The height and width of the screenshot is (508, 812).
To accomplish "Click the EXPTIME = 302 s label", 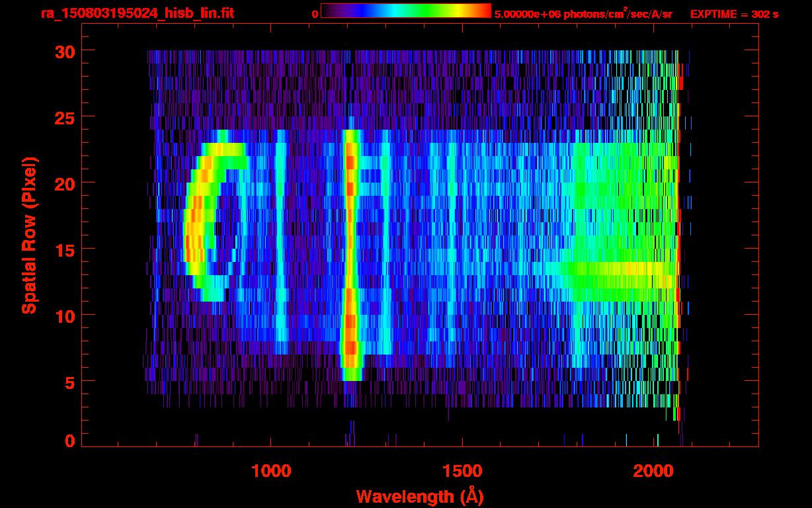I will (734, 14).
